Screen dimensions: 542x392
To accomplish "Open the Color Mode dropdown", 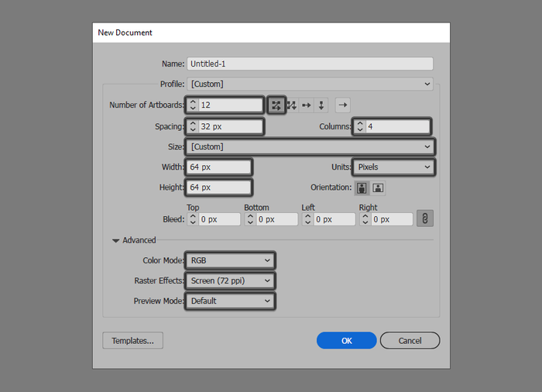I will (230, 261).
